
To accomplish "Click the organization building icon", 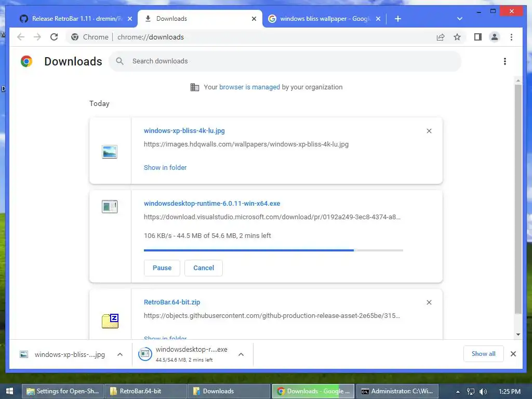I will [x=195, y=87].
